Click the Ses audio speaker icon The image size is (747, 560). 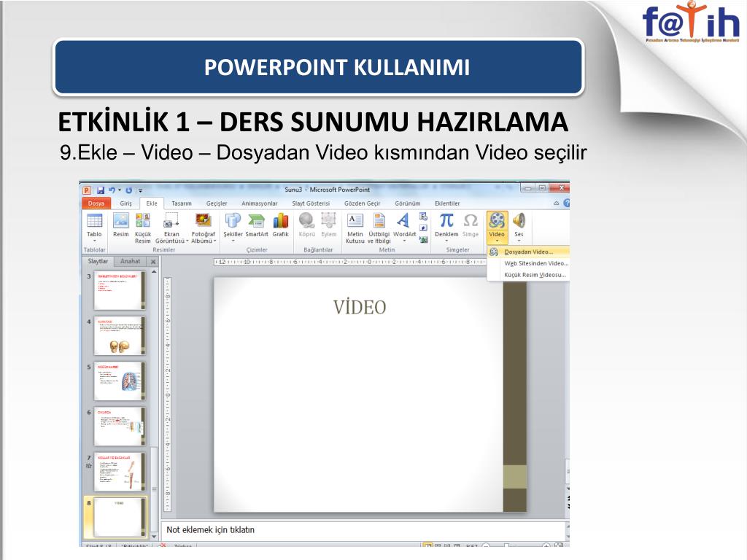coord(519,221)
